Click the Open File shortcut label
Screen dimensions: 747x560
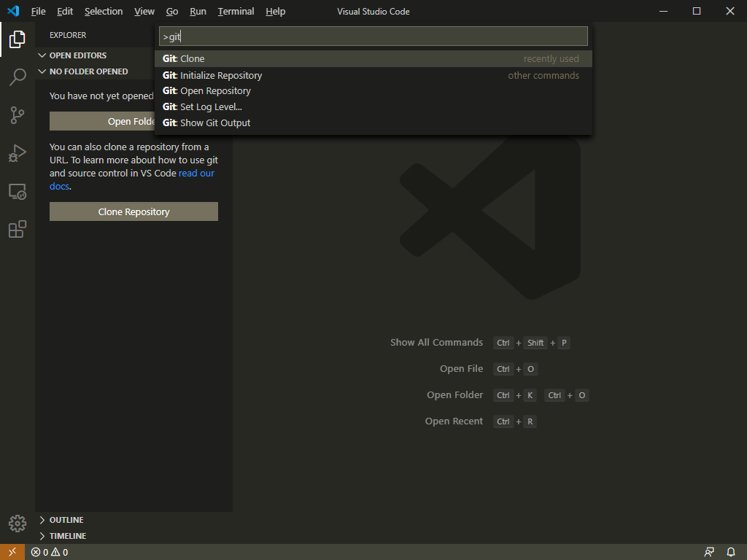[461, 368]
